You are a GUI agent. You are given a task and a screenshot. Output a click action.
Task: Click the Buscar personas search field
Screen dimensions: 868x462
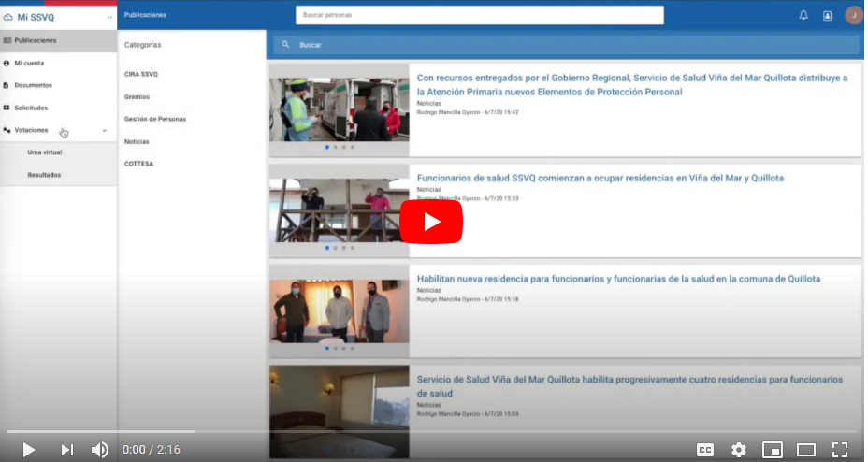[480, 15]
